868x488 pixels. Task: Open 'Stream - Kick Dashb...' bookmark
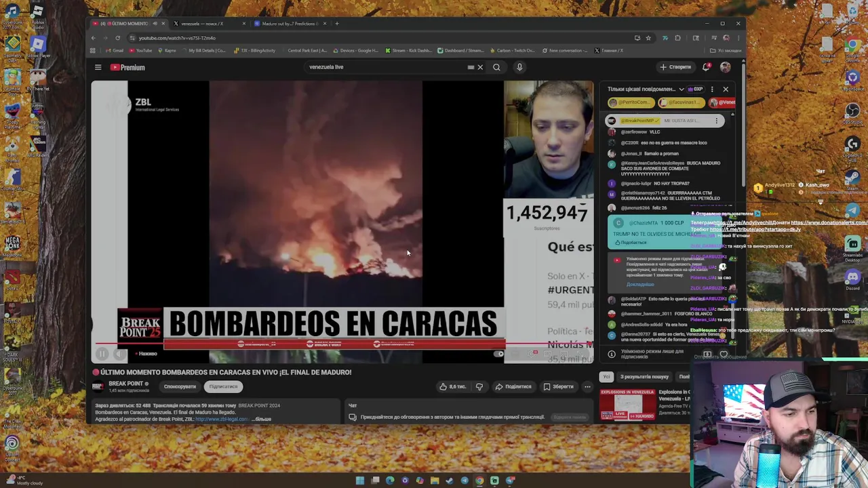(x=408, y=51)
